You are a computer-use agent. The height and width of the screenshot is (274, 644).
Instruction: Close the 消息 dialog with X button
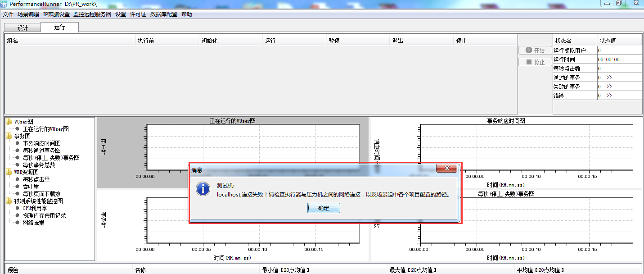pyautogui.click(x=446, y=168)
